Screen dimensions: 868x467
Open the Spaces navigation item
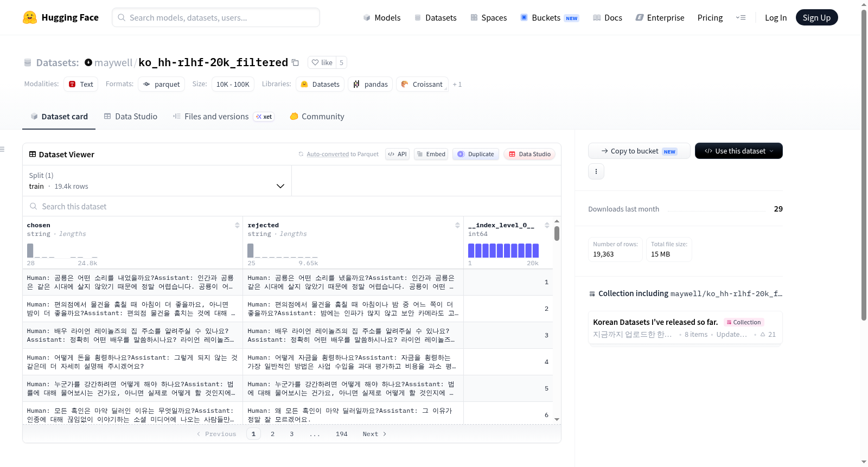click(x=488, y=17)
